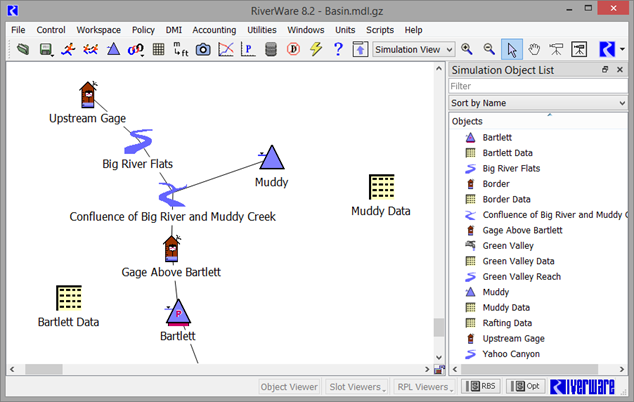The height and width of the screenshot is (402, 634).
Task: Open the File menu
Action: click(18, 30)
